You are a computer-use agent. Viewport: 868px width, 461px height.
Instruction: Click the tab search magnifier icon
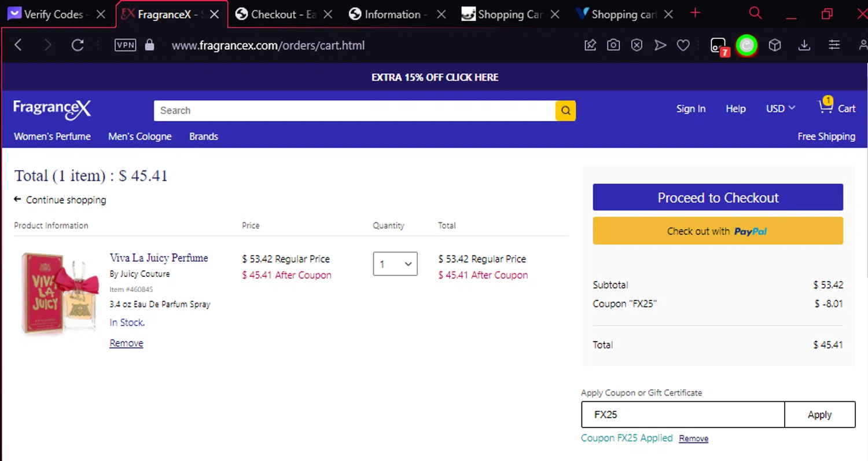755,13
